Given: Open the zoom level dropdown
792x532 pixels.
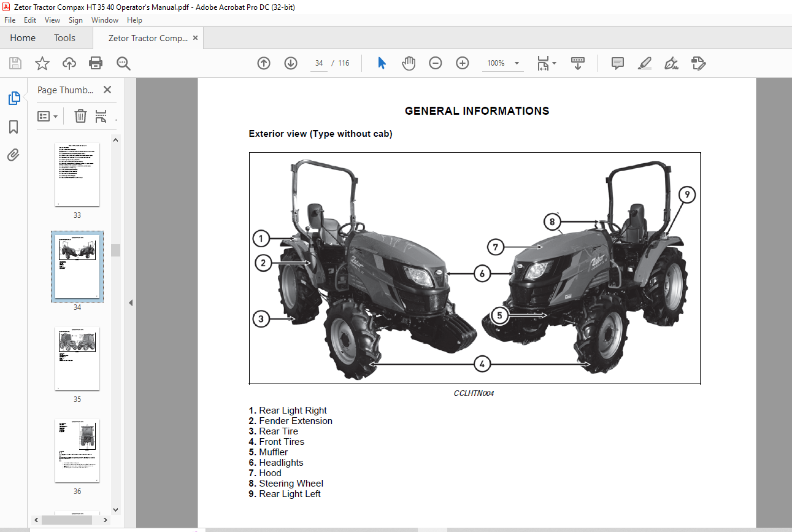Looking at the screenshot, I should pyautogui.click(x=517, y=63).
